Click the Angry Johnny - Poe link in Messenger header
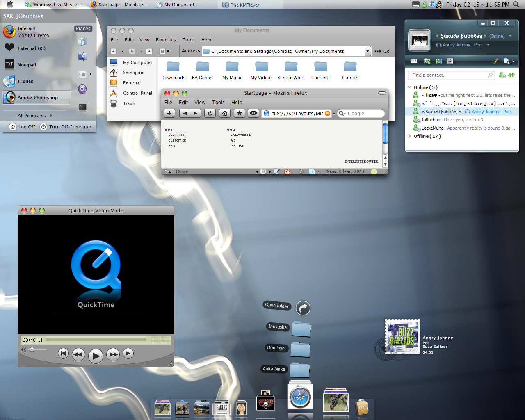 coord(462,45)
